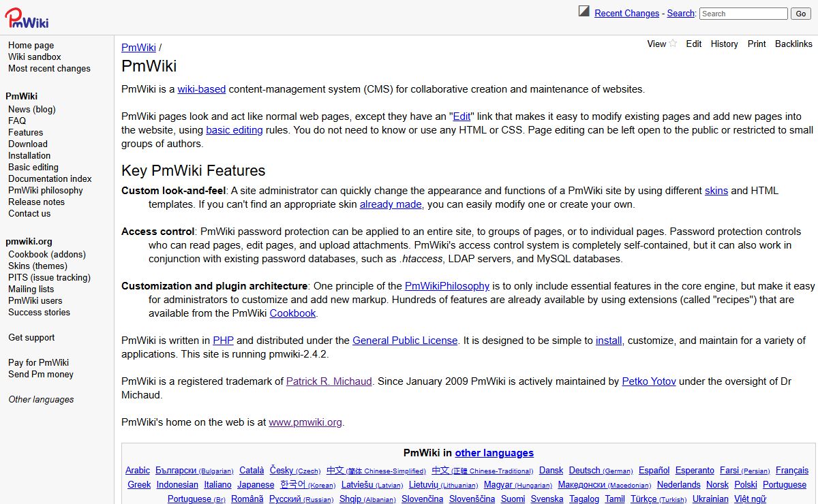The image size is (818, 504).
Task: Choose the Español language link
Action: click(654, 471)
